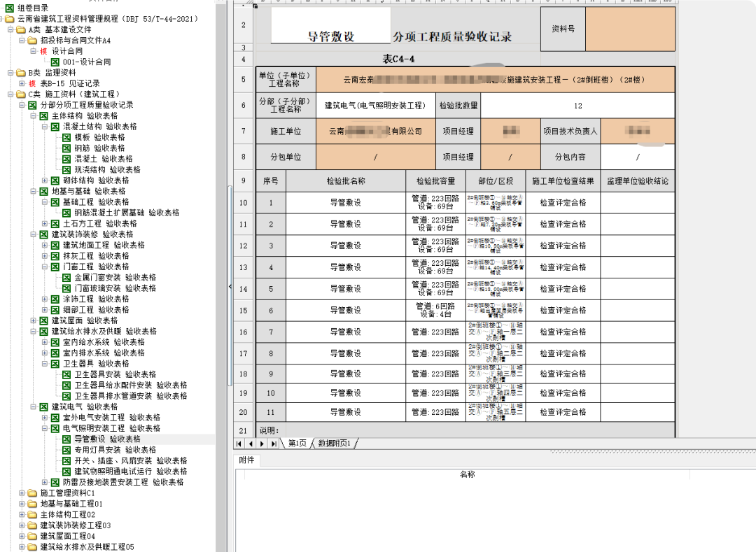Click the orange 资料号 input cell
Viewport: 756px width, 552px height.
point(630,29)
